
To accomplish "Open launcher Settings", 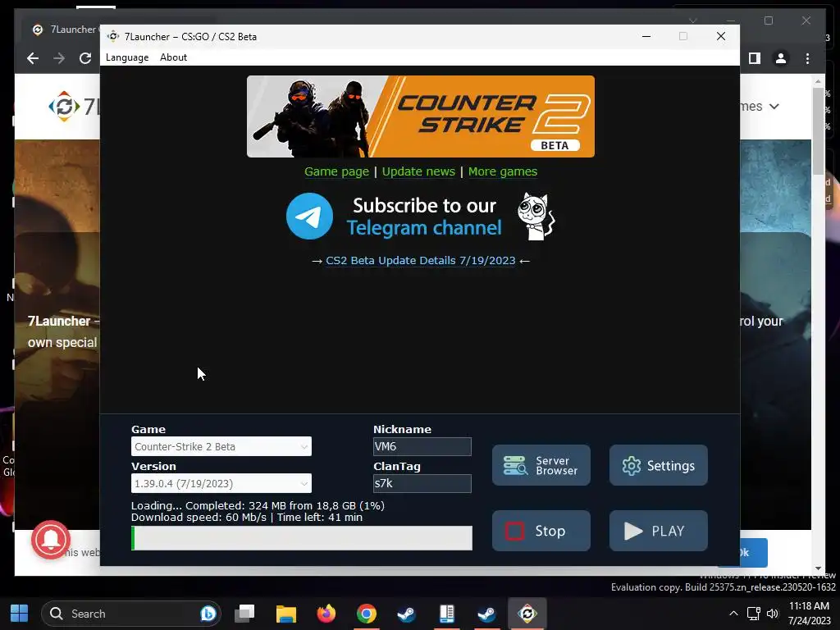I will coord(659,465).
